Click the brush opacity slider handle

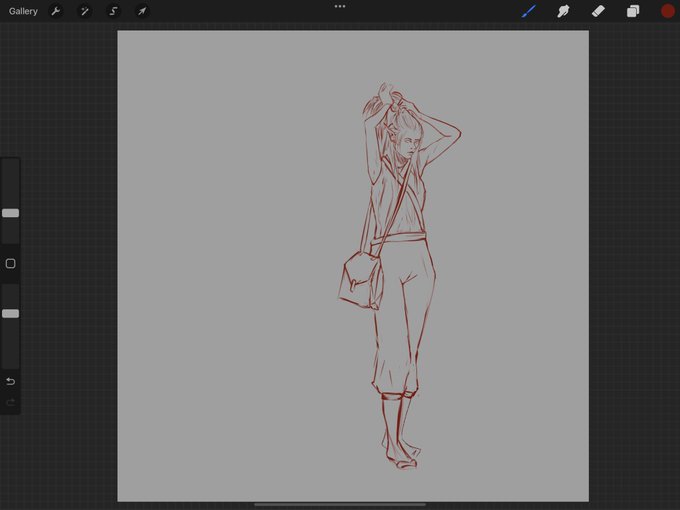(10, 314)
